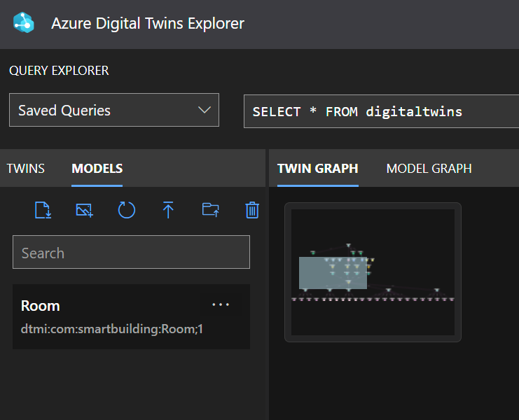Switch to the MODEL GRAPH tab
The height and width of the screenshot is (420, 519).
[429, 169]
